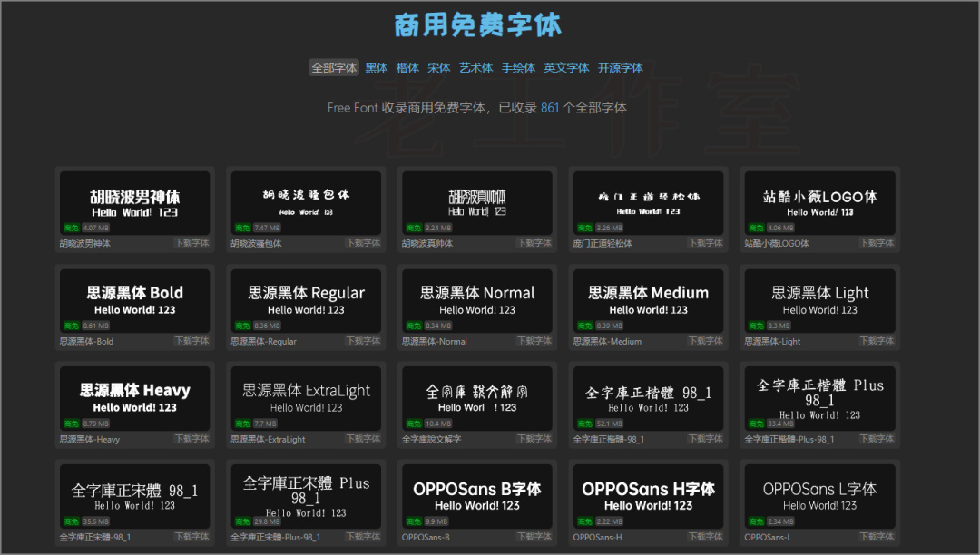Click the 52.1 MB size tag
Viewport: 980px width, 555px height.
(x=610, y=424)
